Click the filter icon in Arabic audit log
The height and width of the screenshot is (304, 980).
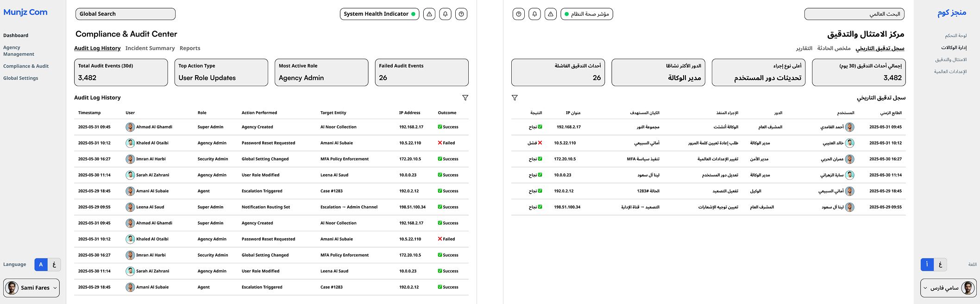tap(515, 98)
